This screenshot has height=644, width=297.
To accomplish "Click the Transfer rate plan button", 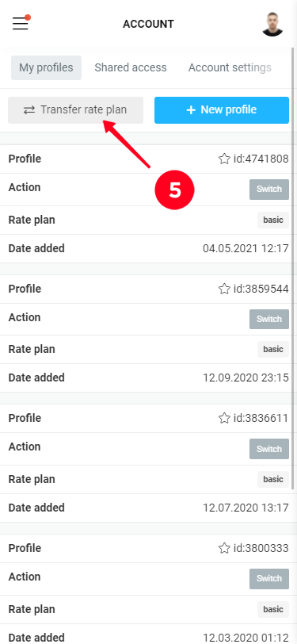I will coord(75,110).
